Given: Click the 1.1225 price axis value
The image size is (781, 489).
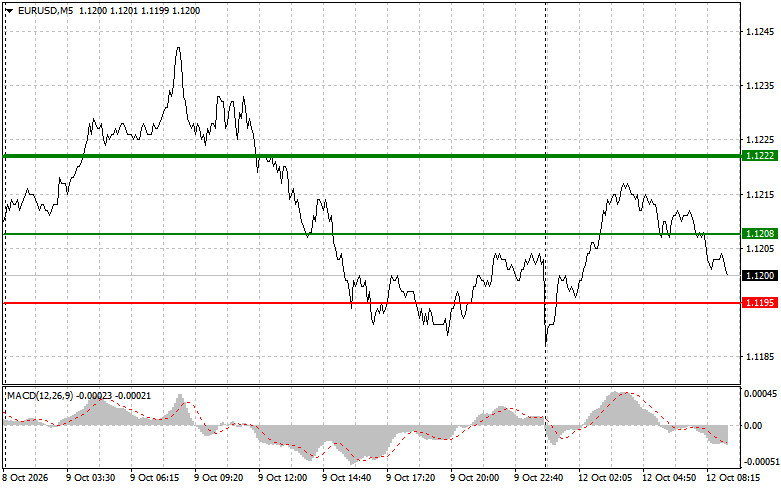Looking at the screenshot, I should 760,140.
